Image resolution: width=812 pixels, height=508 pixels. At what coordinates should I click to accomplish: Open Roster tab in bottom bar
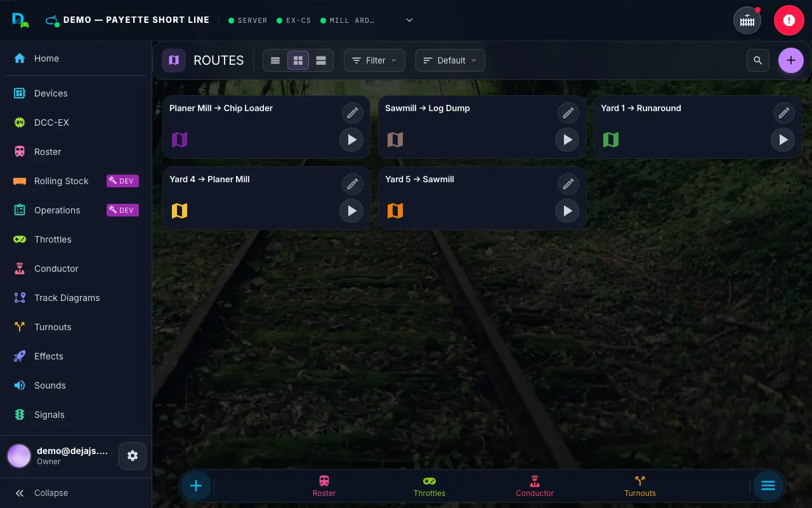pyautogui.click(x=324, y=486)
